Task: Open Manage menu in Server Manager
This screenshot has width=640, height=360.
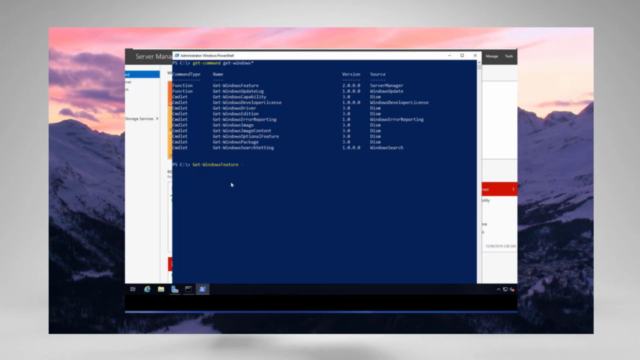Action: 492,56
